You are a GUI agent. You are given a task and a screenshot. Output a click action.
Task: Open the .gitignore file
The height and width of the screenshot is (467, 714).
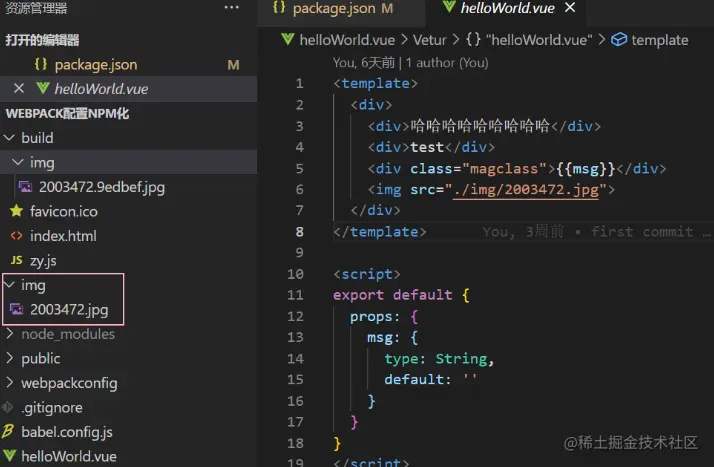52,408
